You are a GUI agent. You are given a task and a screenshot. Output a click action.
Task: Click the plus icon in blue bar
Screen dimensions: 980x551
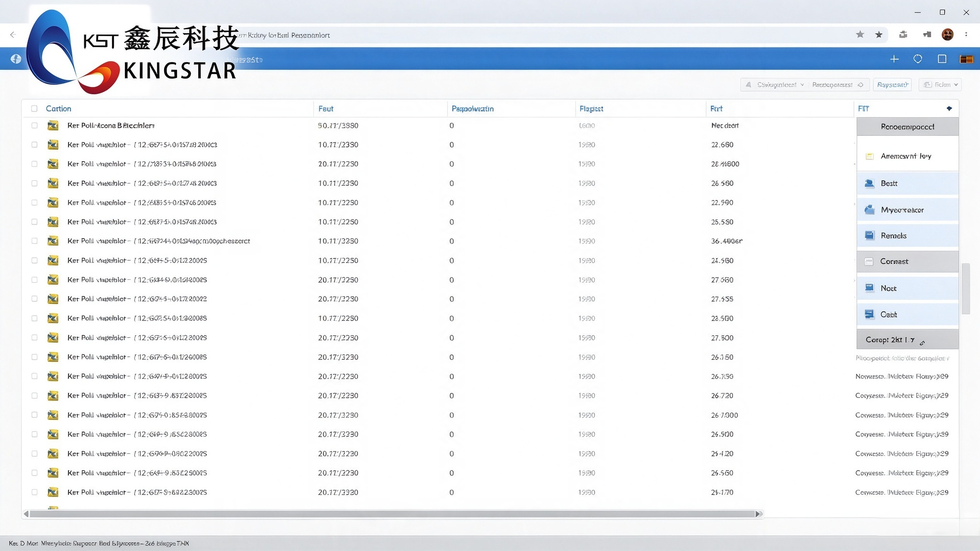894,59
